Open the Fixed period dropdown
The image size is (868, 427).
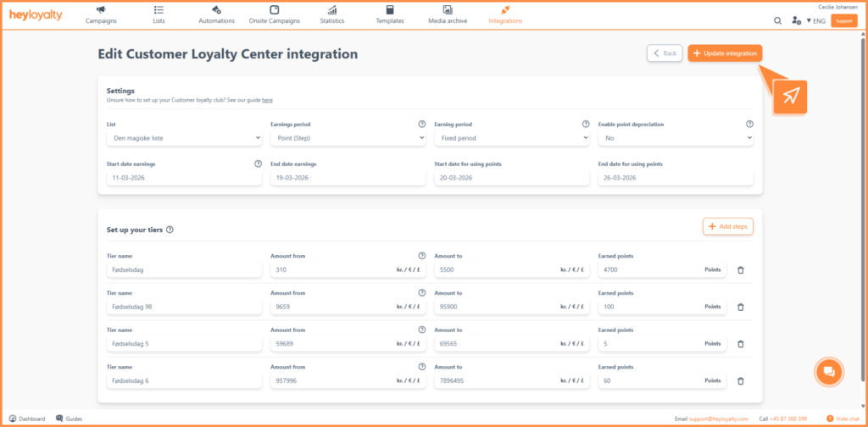(x=512, y=138)
